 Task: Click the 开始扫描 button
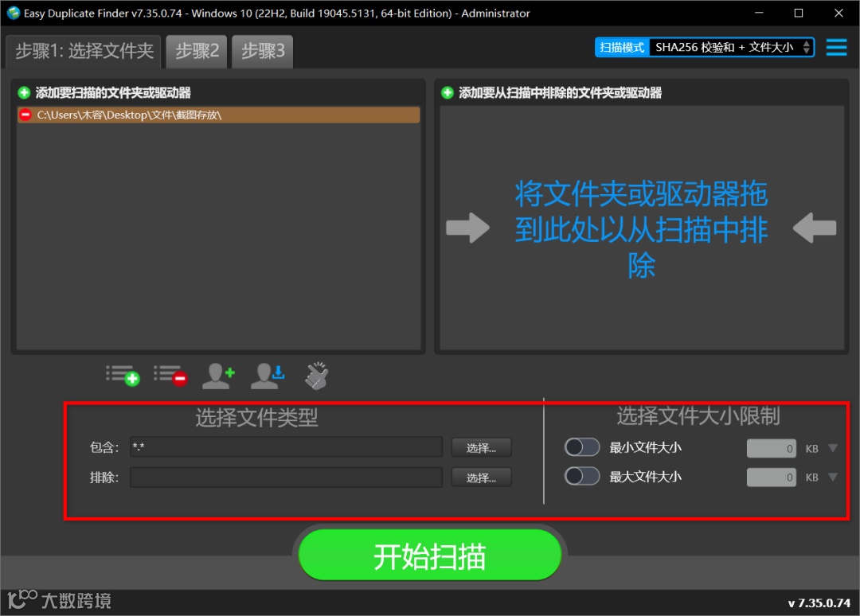pos(429,555)
